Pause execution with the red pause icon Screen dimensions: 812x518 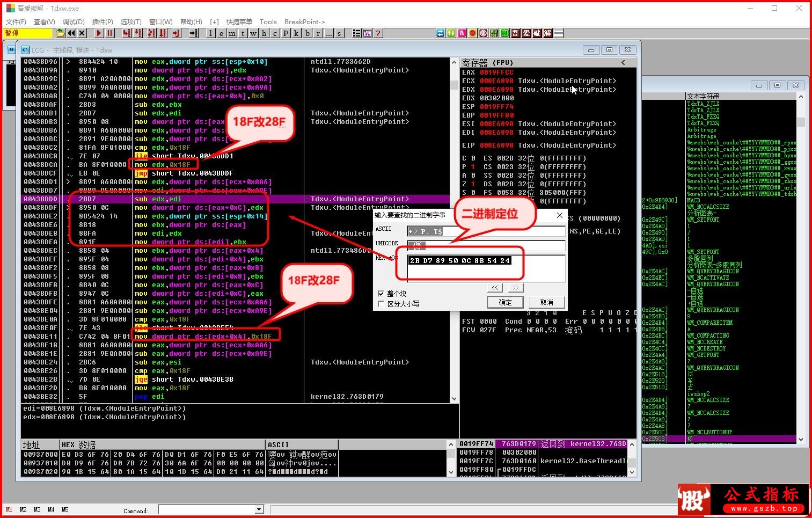pos(109,33)
